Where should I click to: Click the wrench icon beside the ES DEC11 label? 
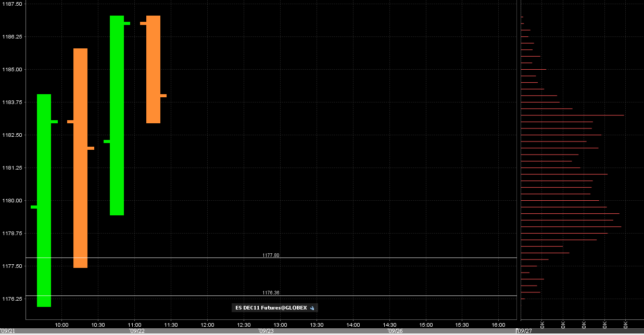tap(312, 308)
